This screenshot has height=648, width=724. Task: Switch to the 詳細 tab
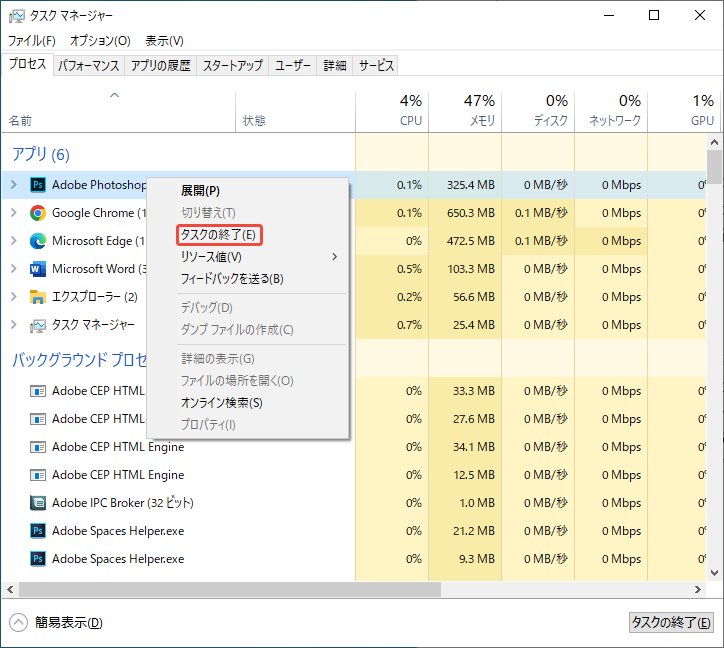pos(335,66)
